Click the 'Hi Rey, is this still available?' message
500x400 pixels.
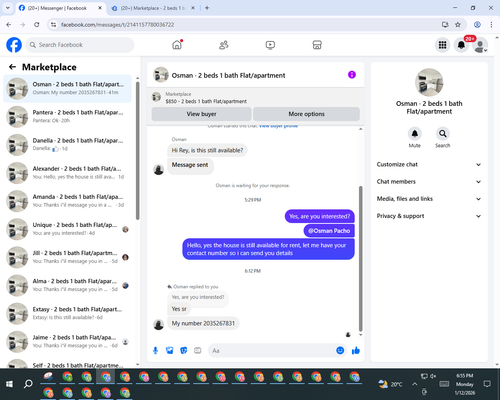click(x=207, y=150)
